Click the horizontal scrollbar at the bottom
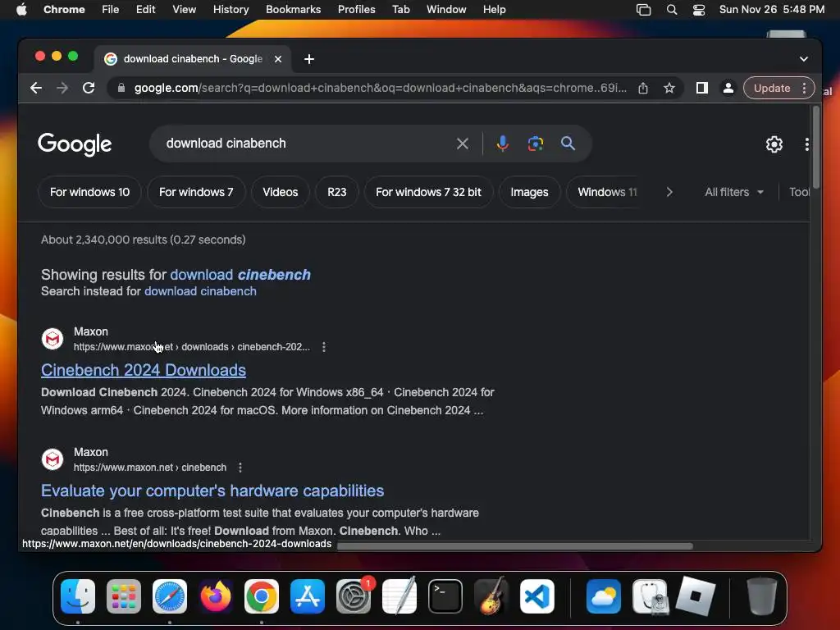The width and height of the screenshot is (840, 630). pos(515,546)
